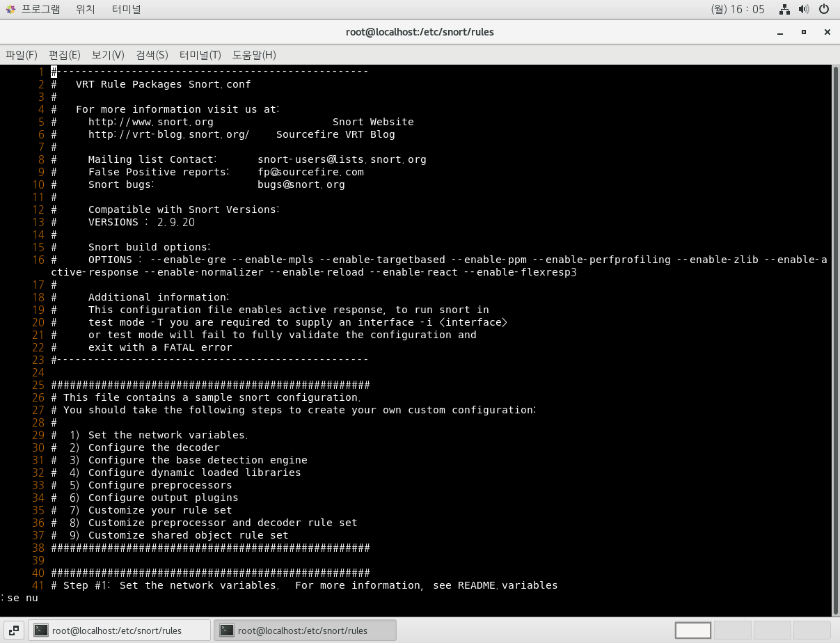Click line '9) Customize shared object rule set'
The image size is (840, 643).
tap(179, 535)
